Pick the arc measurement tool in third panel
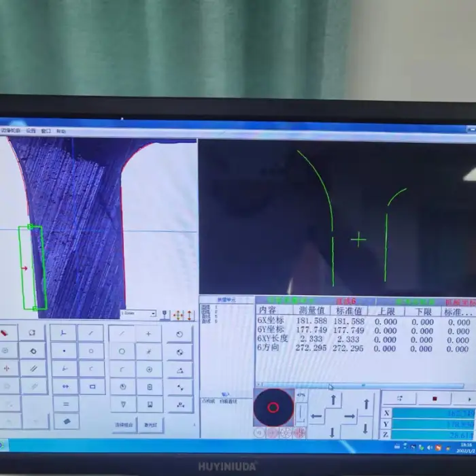The height and width of the screenshot is (476, 476). pyautogui.click(x=122, y=369)
